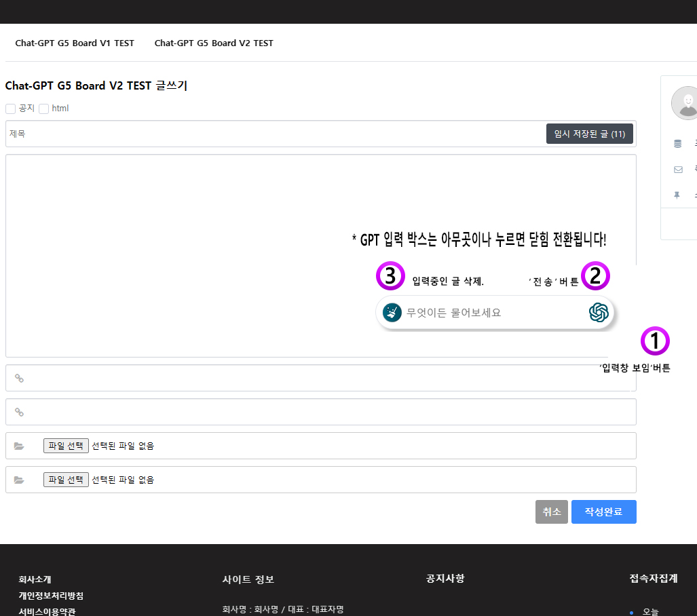Click the 회사명 : 회사명 / 대표 text
The width and height of the screenshot is (697, 616).
tap(283, 609)
